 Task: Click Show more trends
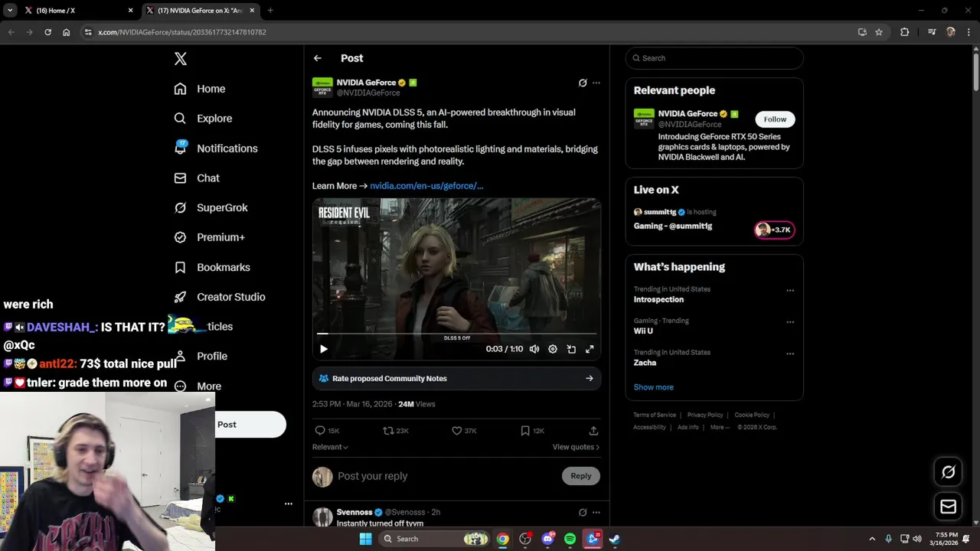(x=653, y=387)
